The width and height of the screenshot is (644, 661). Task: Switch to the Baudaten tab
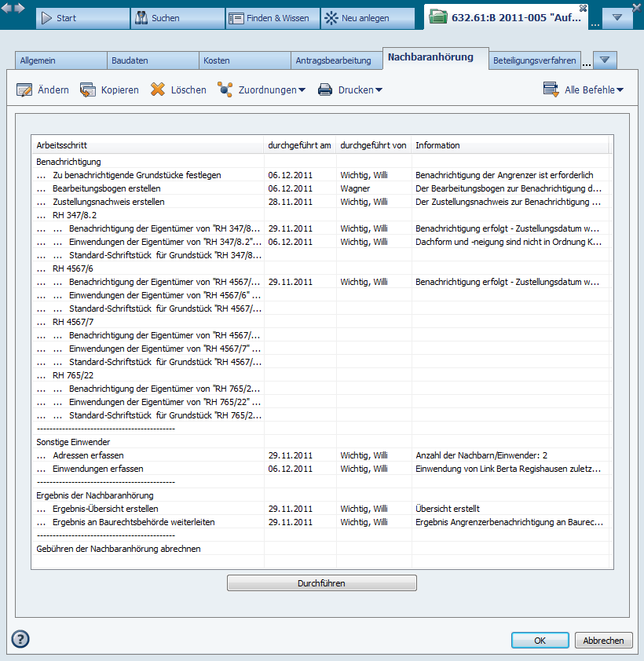(x=152, y=60)
